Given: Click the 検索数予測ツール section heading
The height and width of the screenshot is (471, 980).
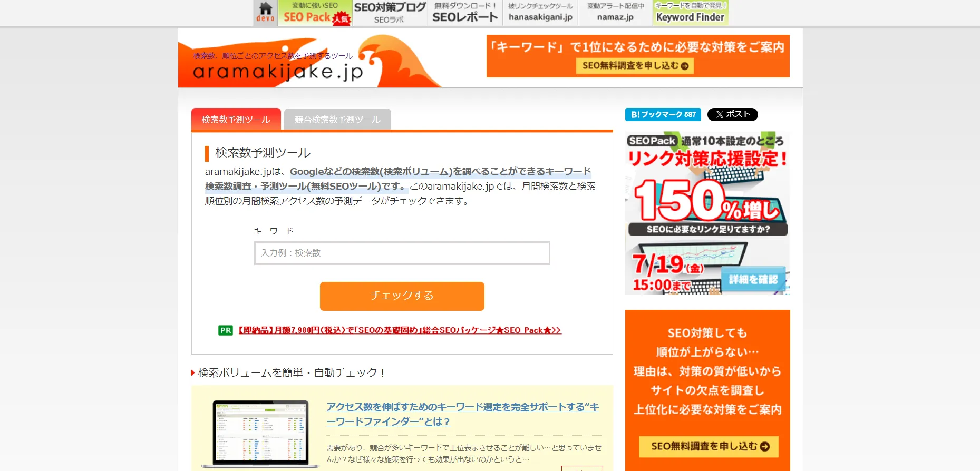Looking at the screenshot, I should (263, 153).
